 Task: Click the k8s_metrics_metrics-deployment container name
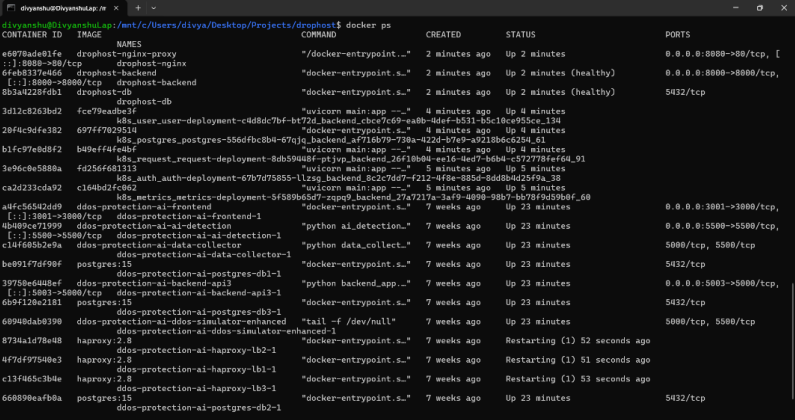pos(353,197)
